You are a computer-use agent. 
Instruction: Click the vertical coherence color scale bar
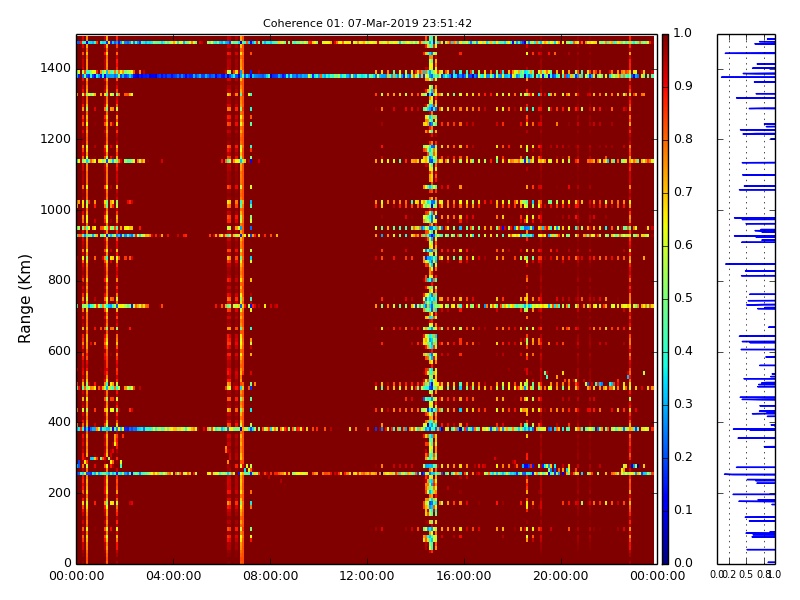665,299
